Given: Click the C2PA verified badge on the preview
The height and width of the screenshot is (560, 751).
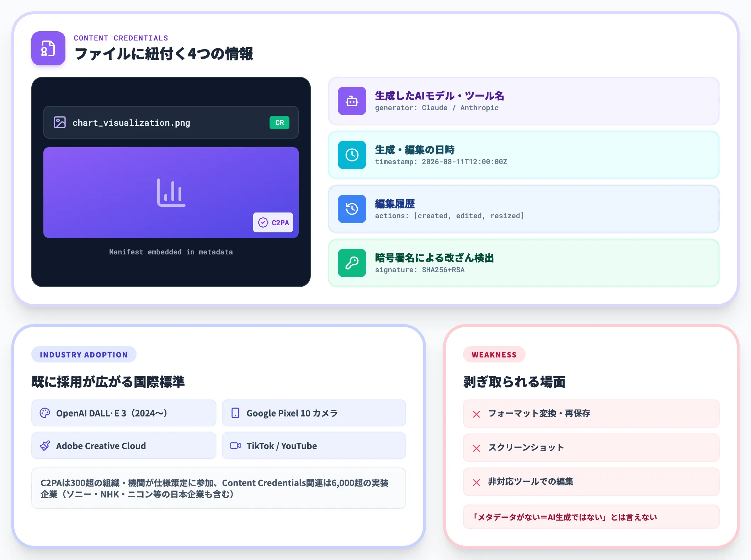Looking at the screenshot, I should tap(273, 222).
